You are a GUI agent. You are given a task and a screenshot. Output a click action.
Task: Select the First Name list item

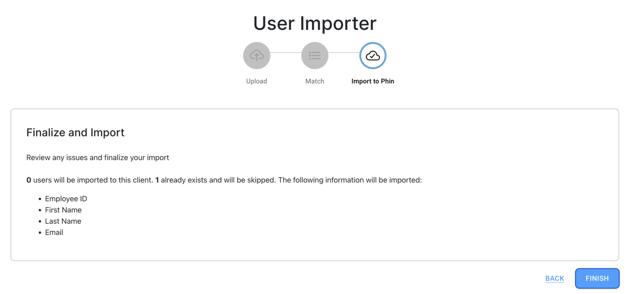point(63,210)
